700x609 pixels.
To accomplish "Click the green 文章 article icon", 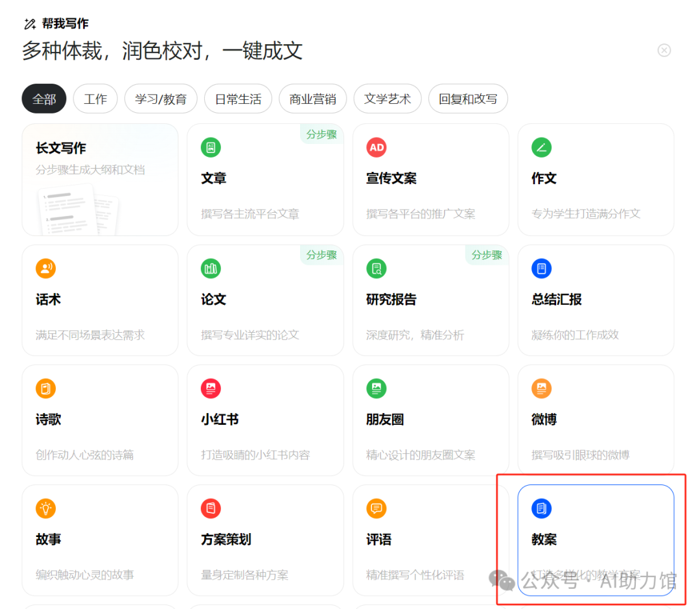I will point(211,147).
